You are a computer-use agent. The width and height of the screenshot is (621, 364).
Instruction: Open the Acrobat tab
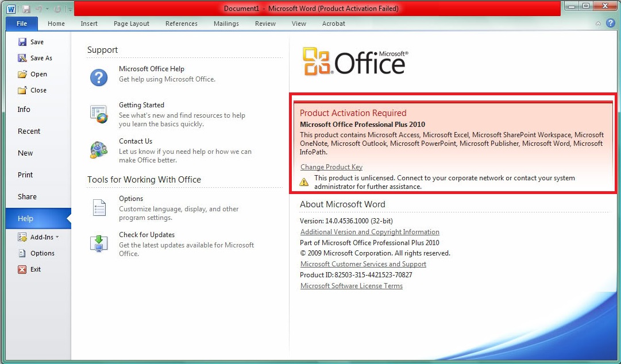click(x=333, y=24)
